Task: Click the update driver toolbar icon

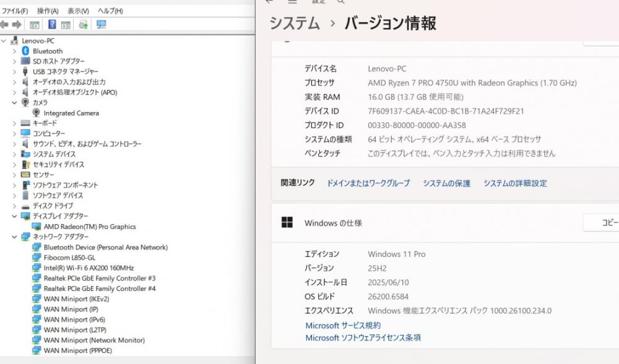Action: pos(83,25)
